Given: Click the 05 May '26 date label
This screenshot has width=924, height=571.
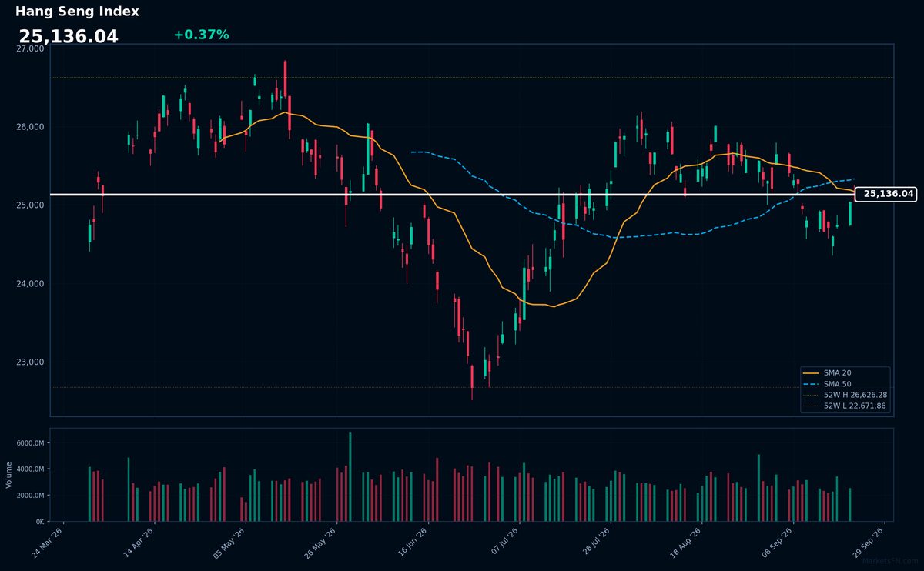Looking at the screenshot, I should [x=230, y=543].
